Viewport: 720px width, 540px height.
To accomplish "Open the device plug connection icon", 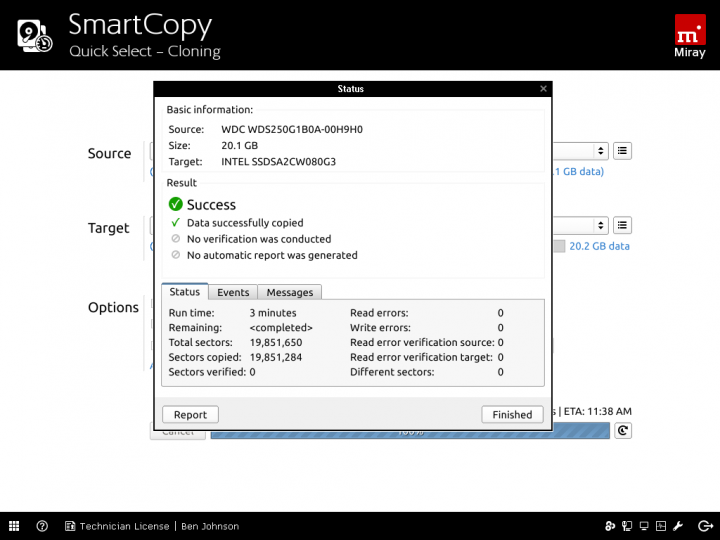I will pos(627,526).
